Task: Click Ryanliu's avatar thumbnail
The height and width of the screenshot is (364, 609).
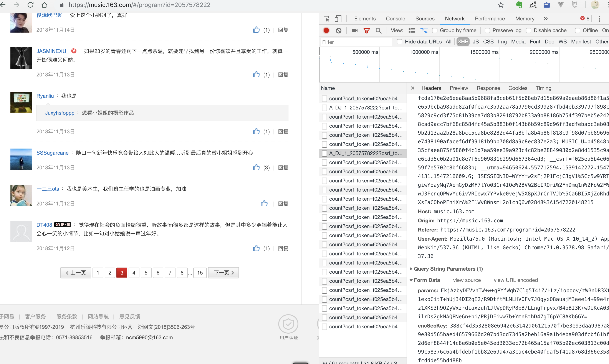Action: click(x=21, y=102)
